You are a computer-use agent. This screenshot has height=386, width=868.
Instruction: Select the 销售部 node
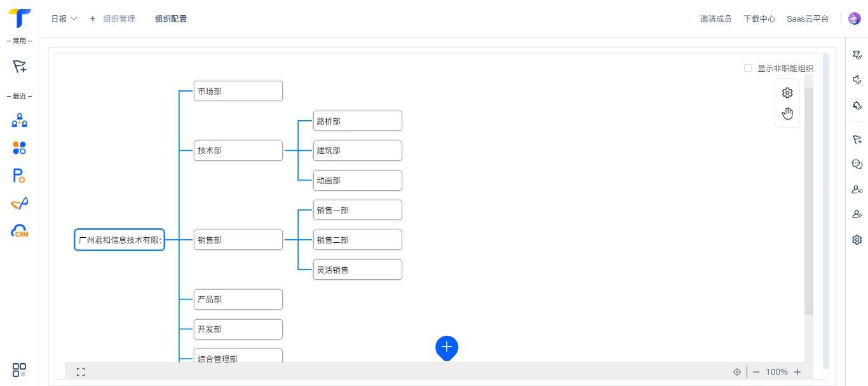point(238,240)
